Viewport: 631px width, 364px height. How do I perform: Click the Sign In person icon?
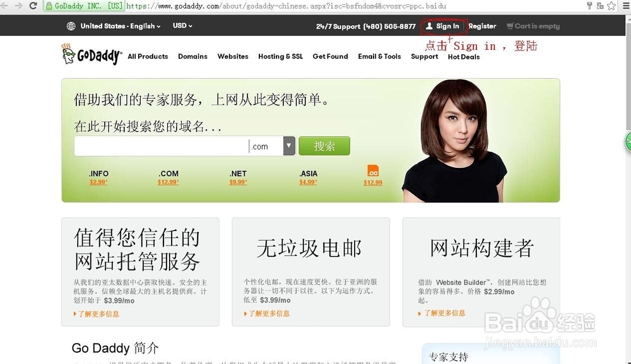point(430,26)
